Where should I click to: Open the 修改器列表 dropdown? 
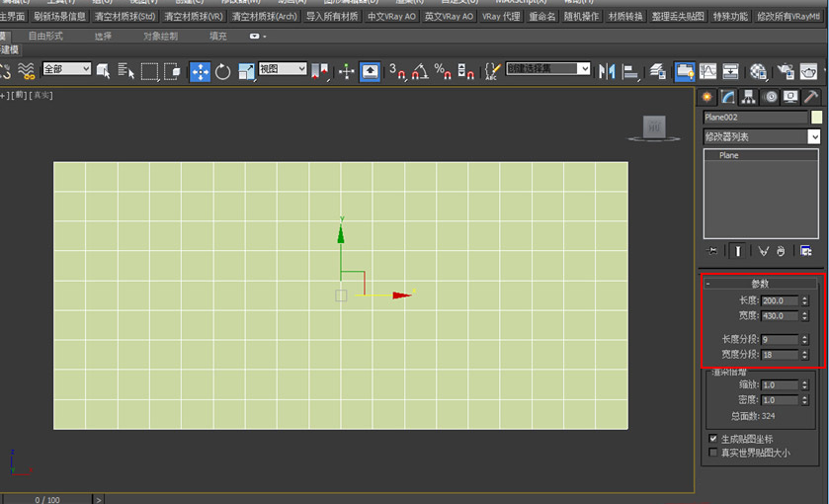tap(762, 137)
